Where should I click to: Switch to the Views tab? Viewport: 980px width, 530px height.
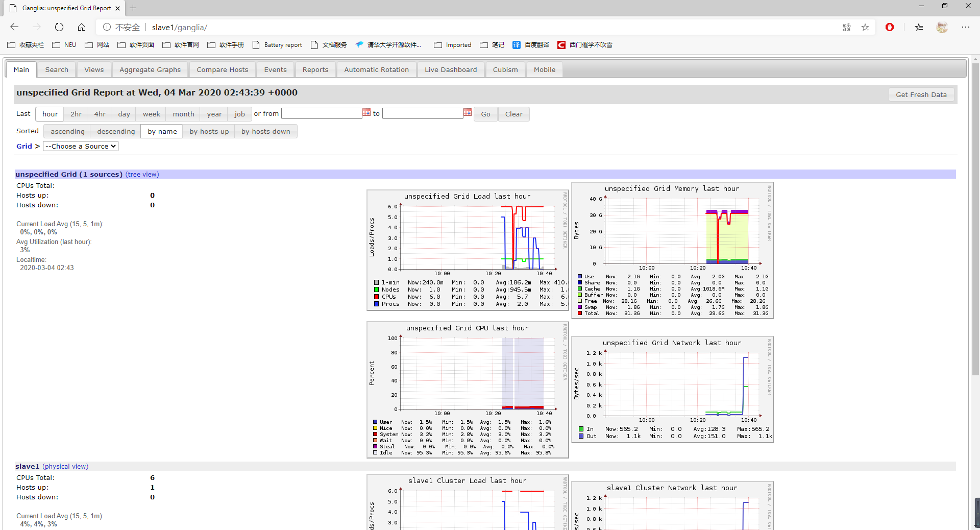pos(94,69)
